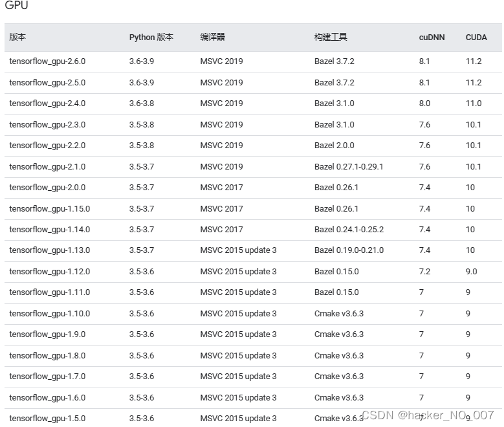
Task: Select the tensorflow_gpu-2.5.0 cell
Action: (x=47, y=83)
